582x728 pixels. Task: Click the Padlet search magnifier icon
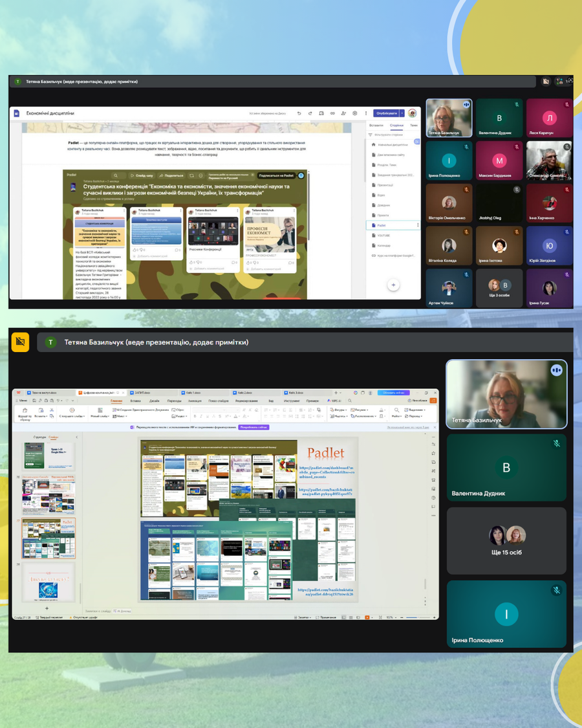point(116,175)
